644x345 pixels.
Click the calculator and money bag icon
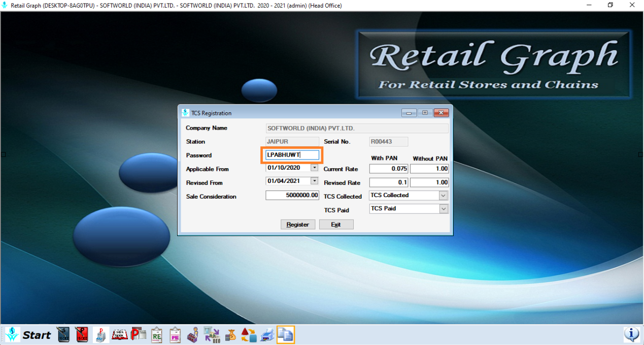[230, 334]
